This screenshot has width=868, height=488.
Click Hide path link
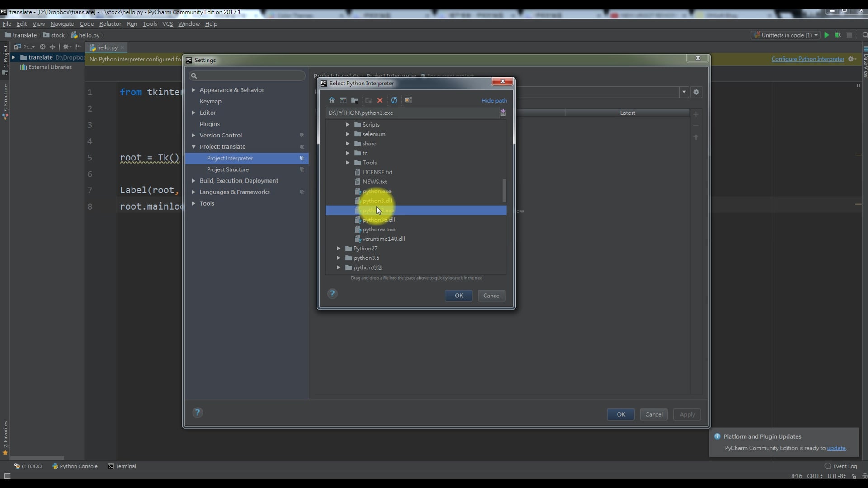point(494,100)
